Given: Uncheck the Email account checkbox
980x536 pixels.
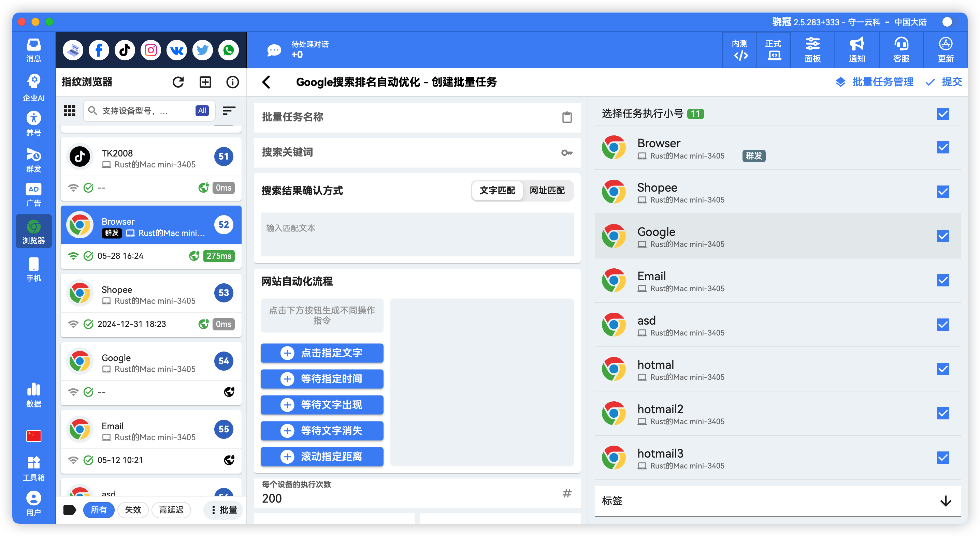Looking at the screenshot, I should (x=943, y=281).
